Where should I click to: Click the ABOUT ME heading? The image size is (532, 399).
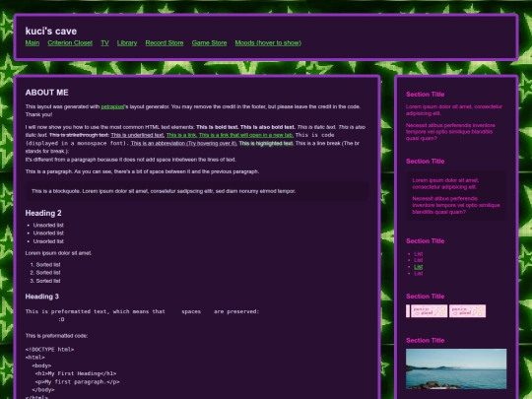pos(47,93)
